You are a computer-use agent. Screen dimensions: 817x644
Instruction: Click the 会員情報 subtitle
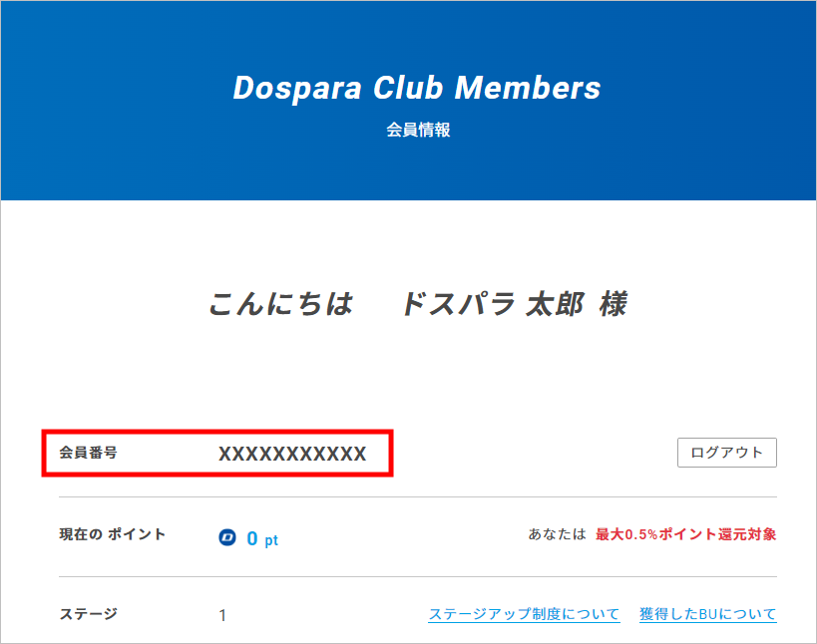pos(418,130)
